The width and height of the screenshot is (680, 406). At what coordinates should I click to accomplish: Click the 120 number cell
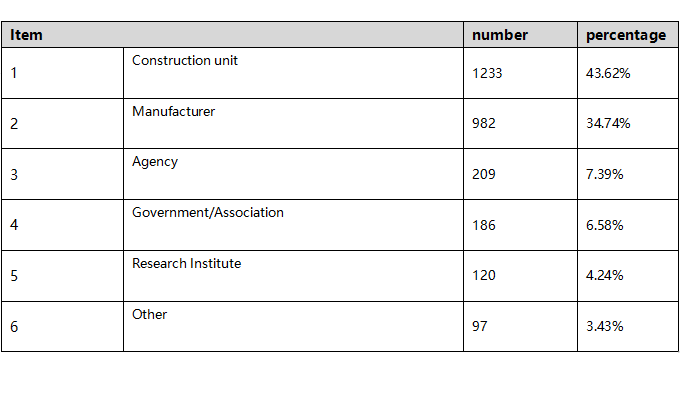(520, 276)
